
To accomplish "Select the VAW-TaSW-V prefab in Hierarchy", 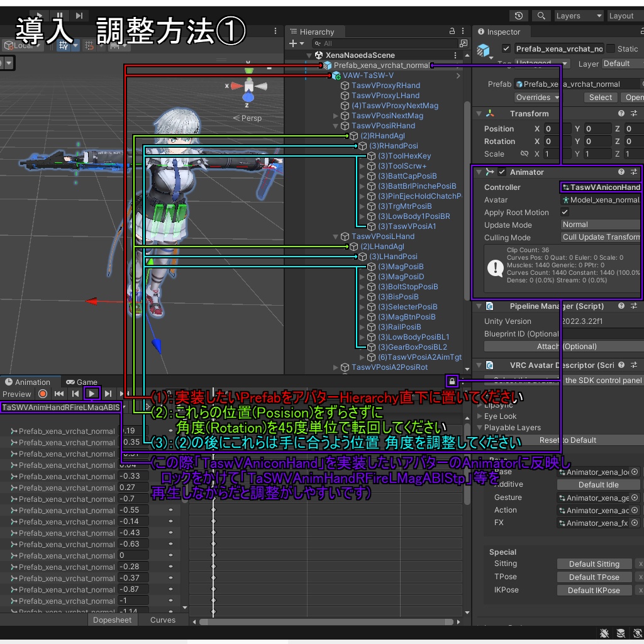I will (x=368, y=75).
